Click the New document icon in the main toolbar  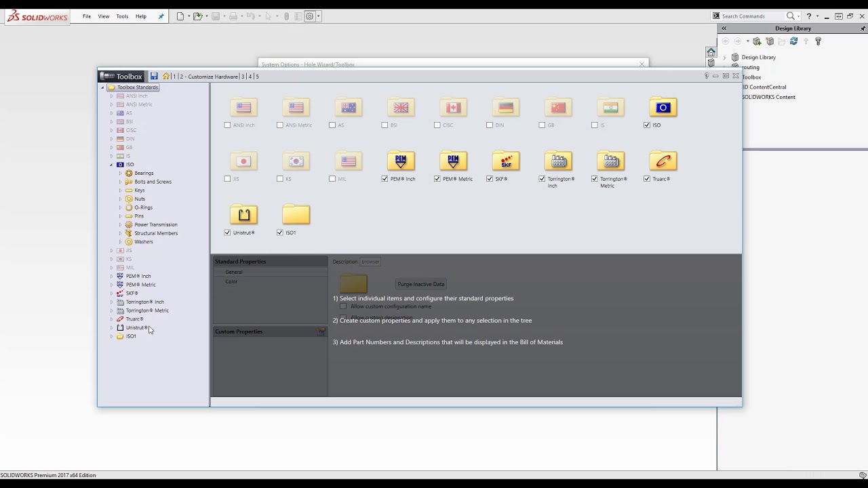(180, 16)
